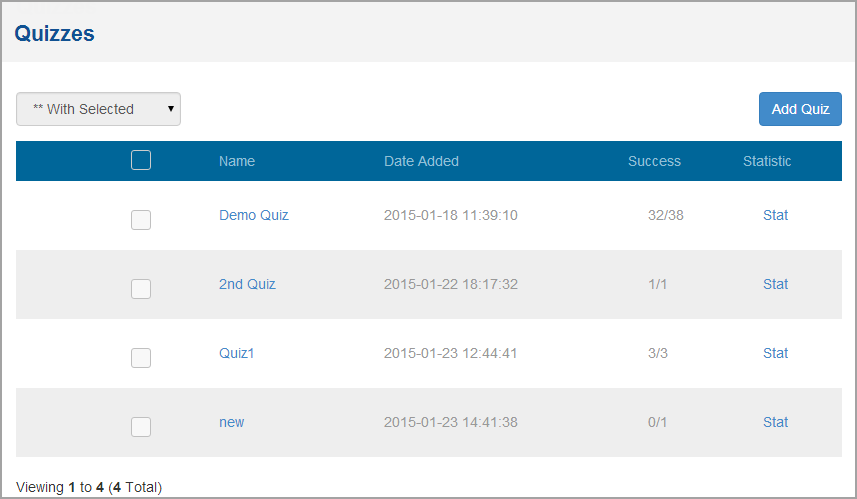This screenshot has height=499, width=857.
Task: Open the quiz named new
Action: (232, 422)
